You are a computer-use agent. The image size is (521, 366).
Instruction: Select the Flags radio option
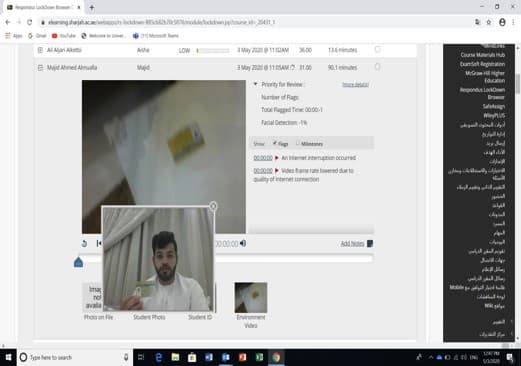pyautogui.click(x=275, y=144)
